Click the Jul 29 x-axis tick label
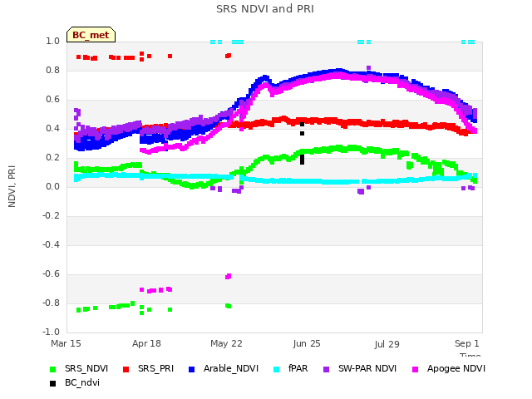This screenshot has width=532, height=399. (387, 344)
